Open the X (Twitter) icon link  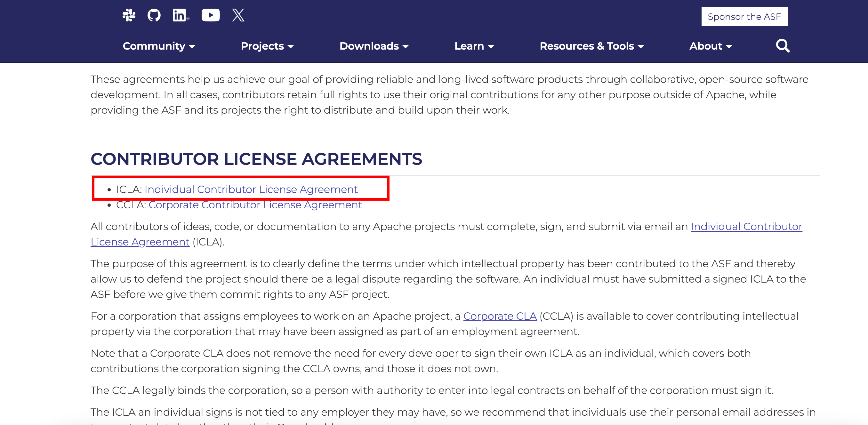238,15
